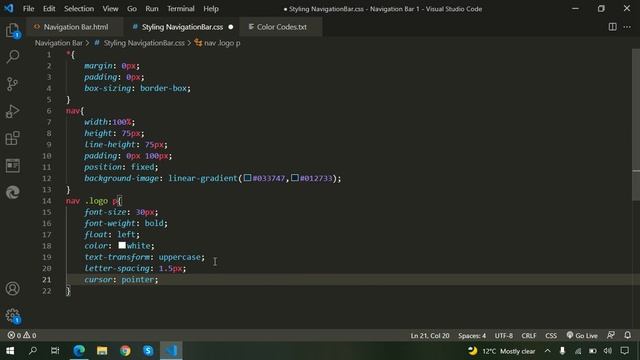Viewport: 640px width, 360px height.
Task: Open the Windows Action Center
Action: point(624,351)
